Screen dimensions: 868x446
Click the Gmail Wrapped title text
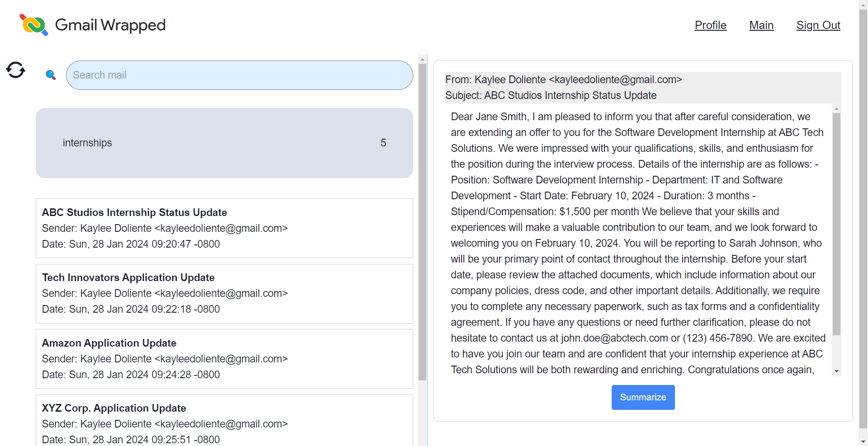tap(110, 25)
